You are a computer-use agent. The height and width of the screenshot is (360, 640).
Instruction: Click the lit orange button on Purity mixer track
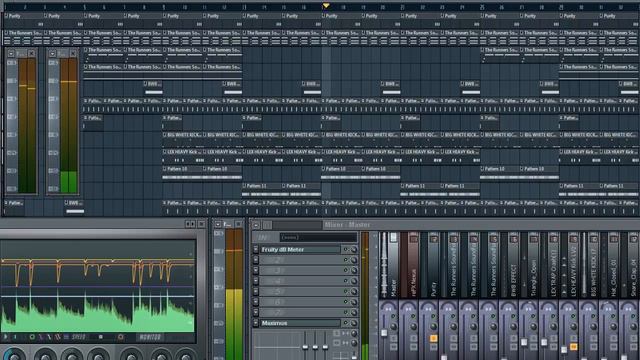(433, 338)
